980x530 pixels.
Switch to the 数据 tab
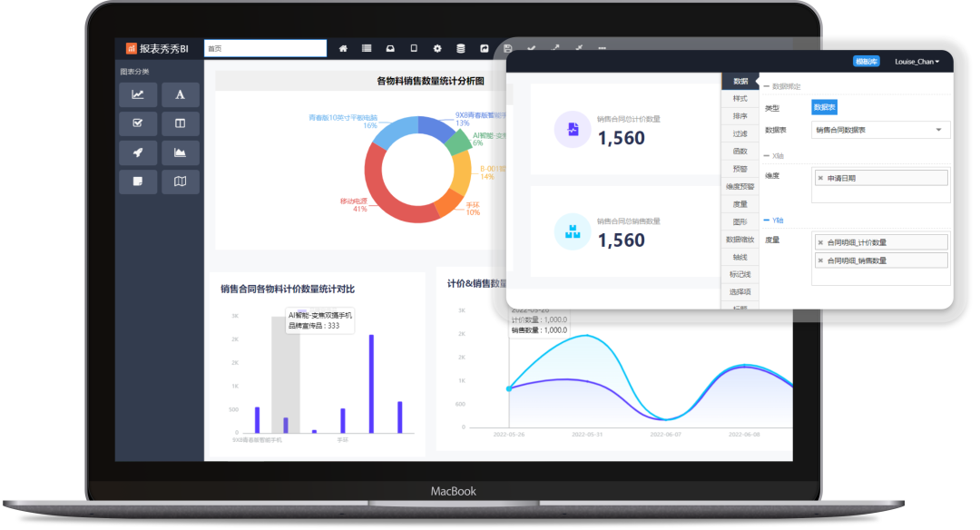pyautogui.click(x=740, y=82)
